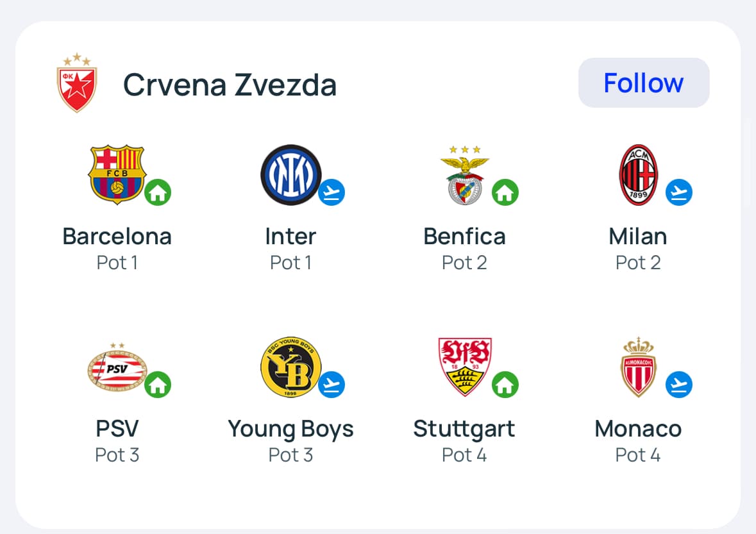The width and height of the screenshot is (756, 534).
Task: Tap the AC Milan club crest
Action: click(x=638, y=174)
